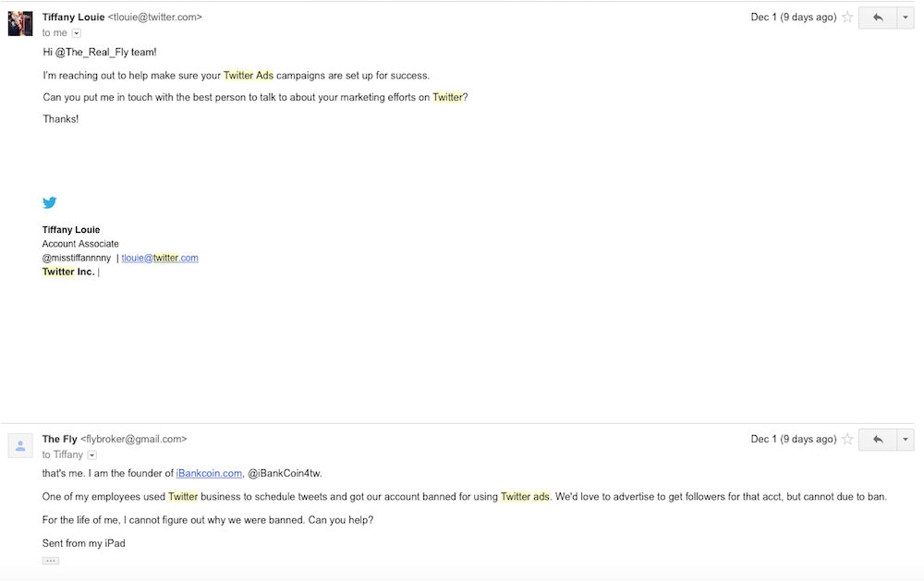
Task: Open more options for The Fly's email
Action: pyautogui.click(x=906, y=440)
